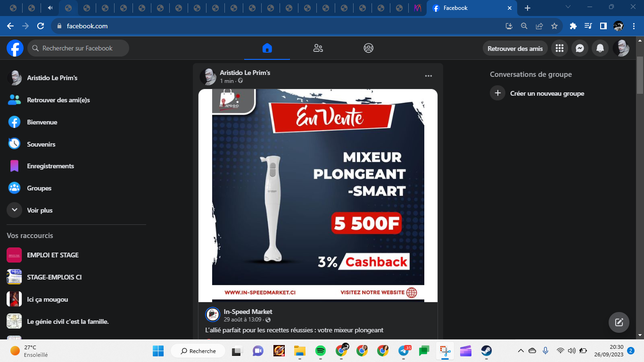Go to Facebook Home tab icon

pos(267,48)
